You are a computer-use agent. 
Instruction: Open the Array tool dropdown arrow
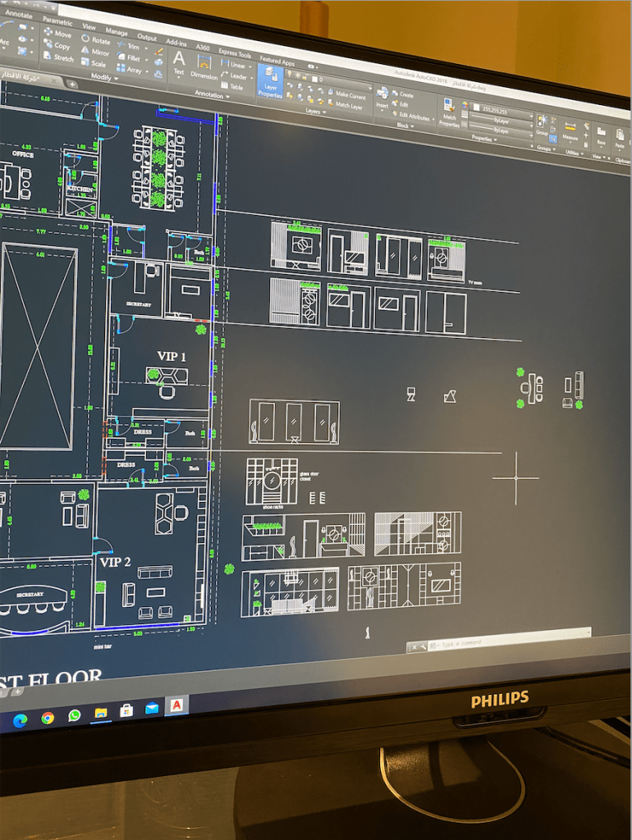(x=147, y=71)
